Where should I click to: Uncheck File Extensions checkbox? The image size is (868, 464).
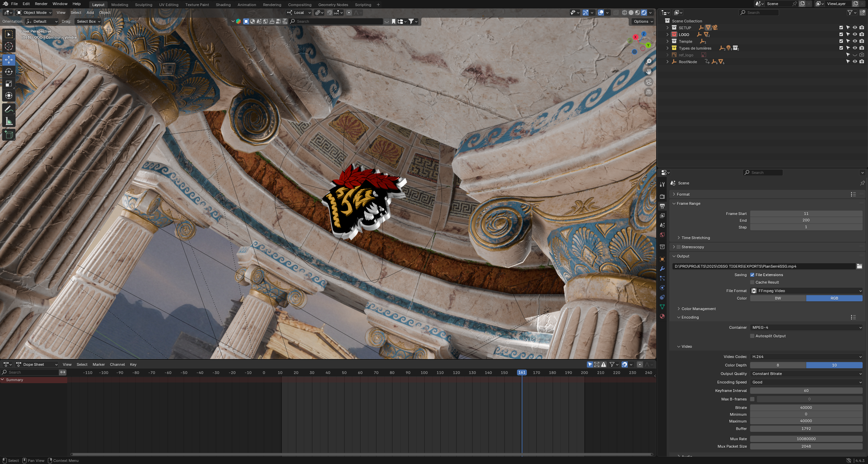tap(752, 275)
